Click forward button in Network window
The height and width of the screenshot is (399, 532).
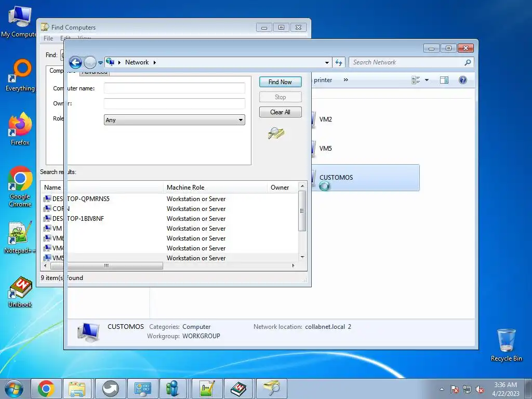point(90,62)
